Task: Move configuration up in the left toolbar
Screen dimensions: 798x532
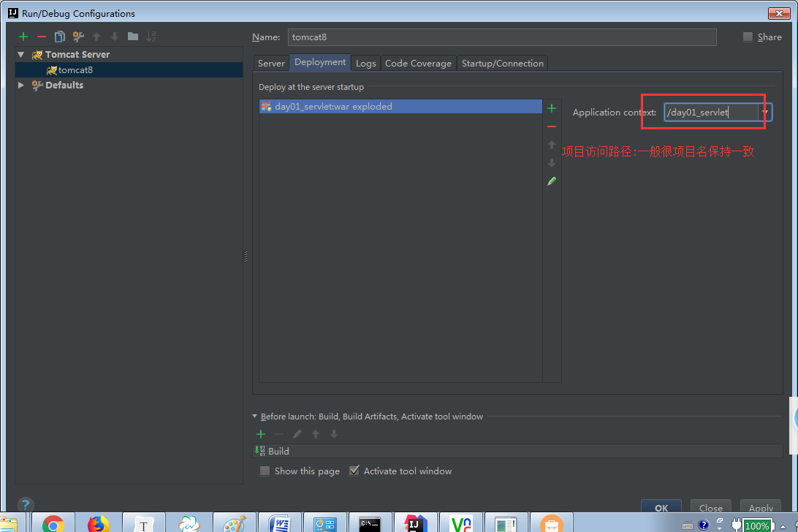Action: coord(96,37)
